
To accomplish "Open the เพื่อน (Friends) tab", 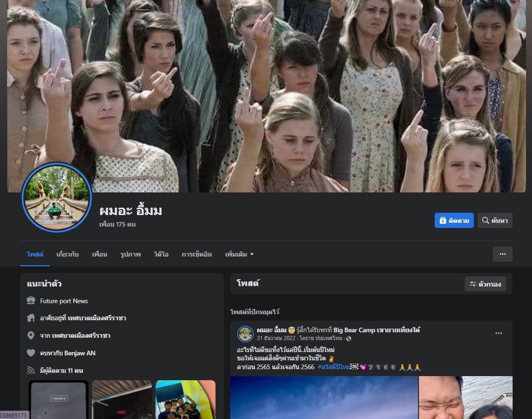I will pos(99,254).
